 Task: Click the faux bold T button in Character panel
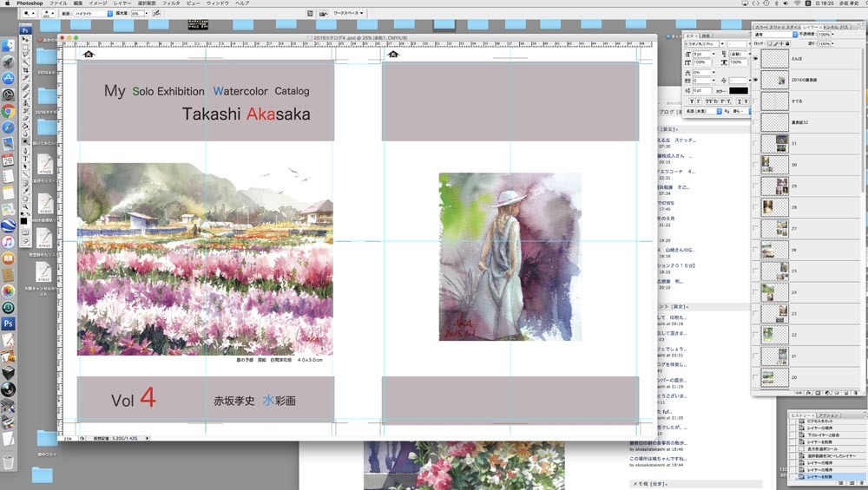(692, 101)
